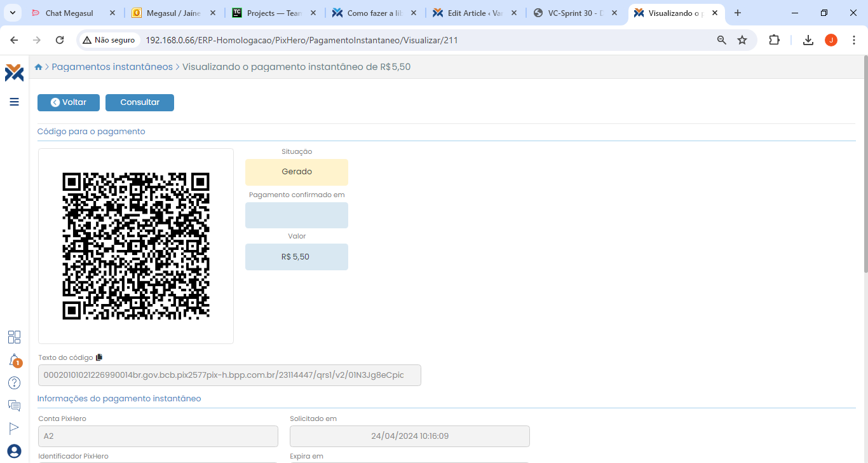The width and height of the screenshot is (868, 463).
Task: Bookmark this page with the star icon
Action: (x=742, y=40)
